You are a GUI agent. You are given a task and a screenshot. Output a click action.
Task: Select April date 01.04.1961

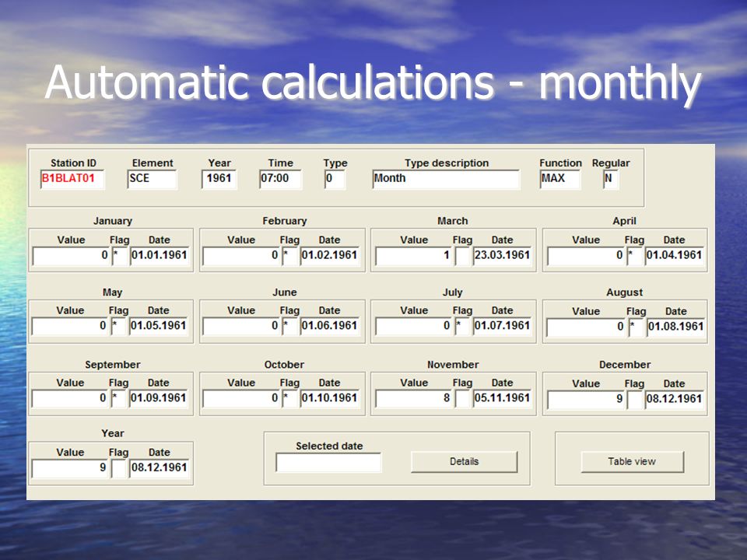click(x=674, y=256)
